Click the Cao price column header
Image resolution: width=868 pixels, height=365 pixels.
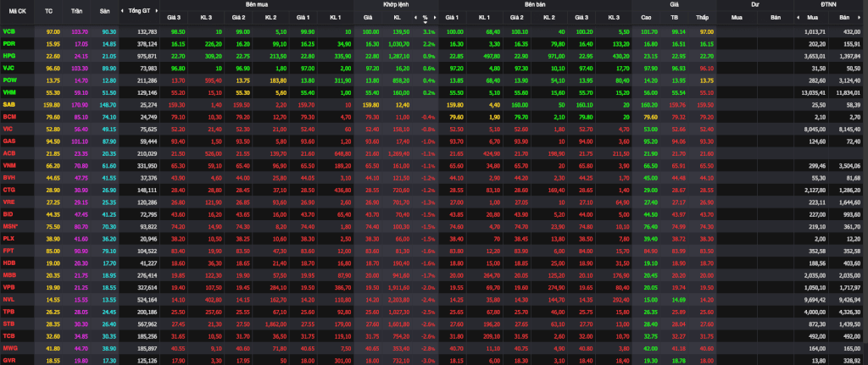coord(646,18)
